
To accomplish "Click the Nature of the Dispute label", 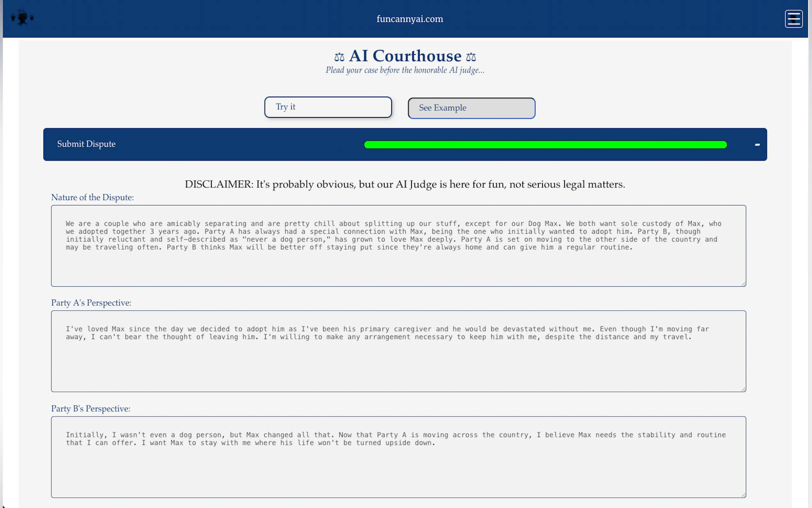I will coord(92,198).
